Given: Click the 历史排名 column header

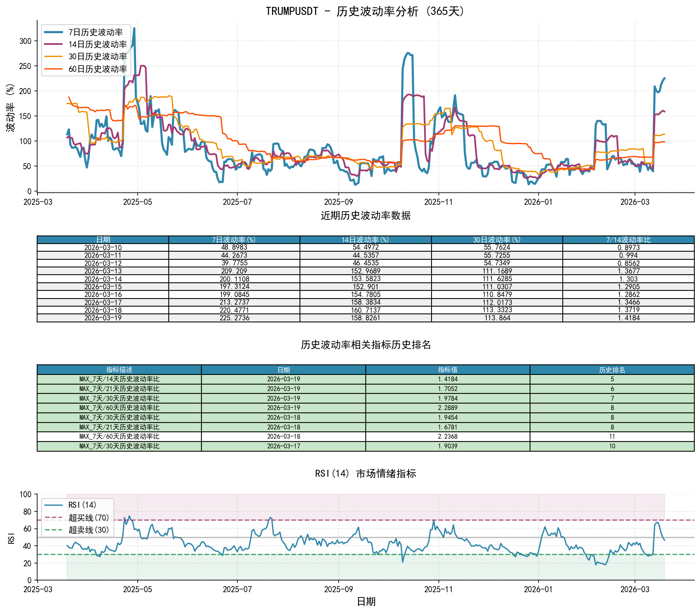Looking at the screenshot, I should [612, 370].
